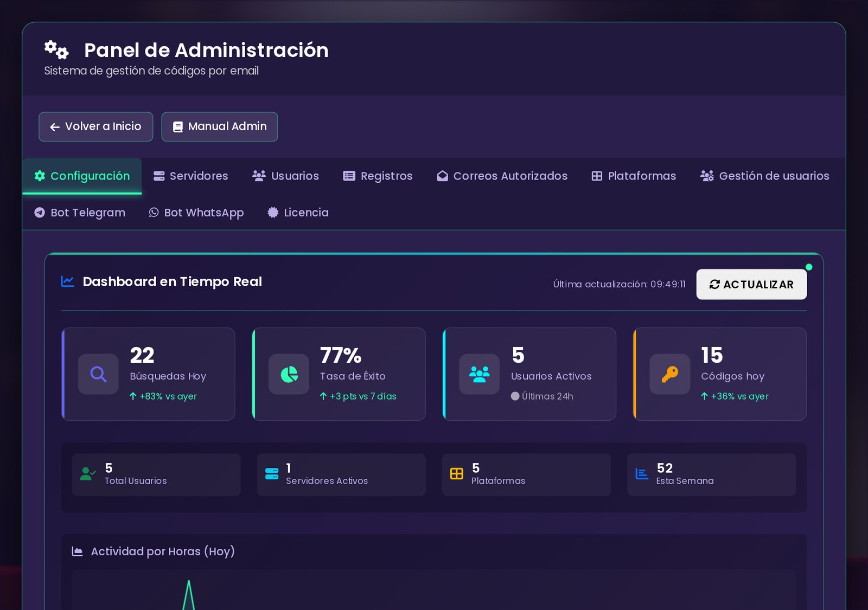The image size is (868, 610).
Task: Click the Dashboard en Tiempo Real title
Action: click(x=173, y=281)
